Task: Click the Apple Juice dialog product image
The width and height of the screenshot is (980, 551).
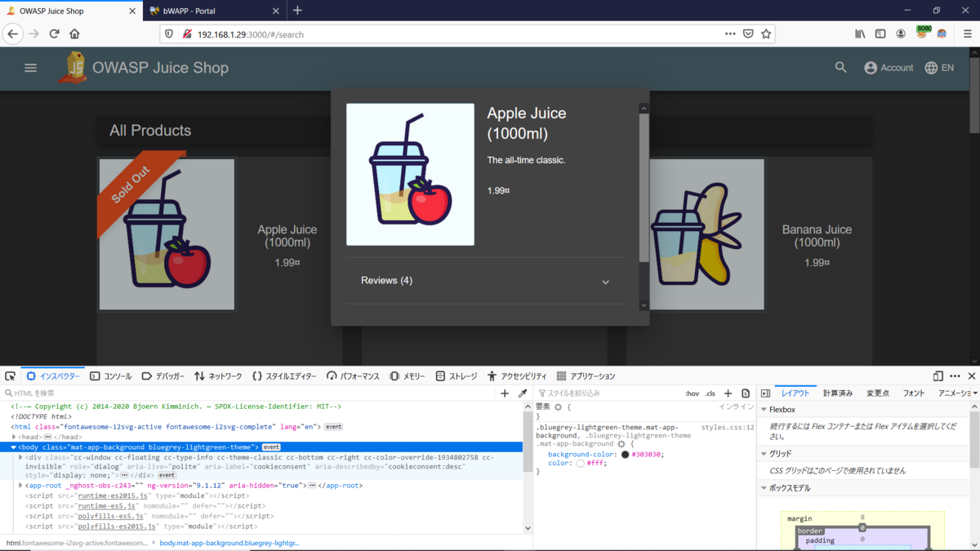Action: click(x=410, y=174)
